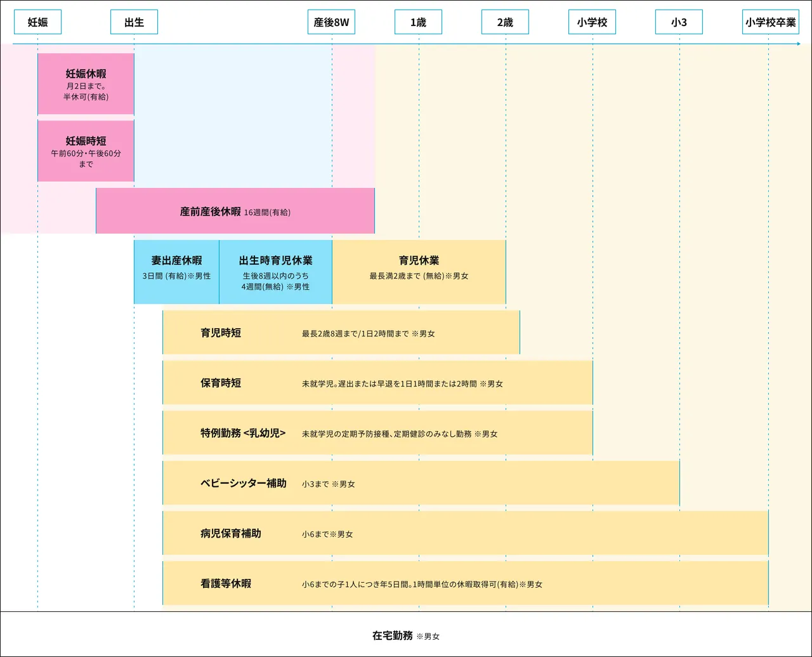Click the 病児保育補助 bar

[465, 533]
